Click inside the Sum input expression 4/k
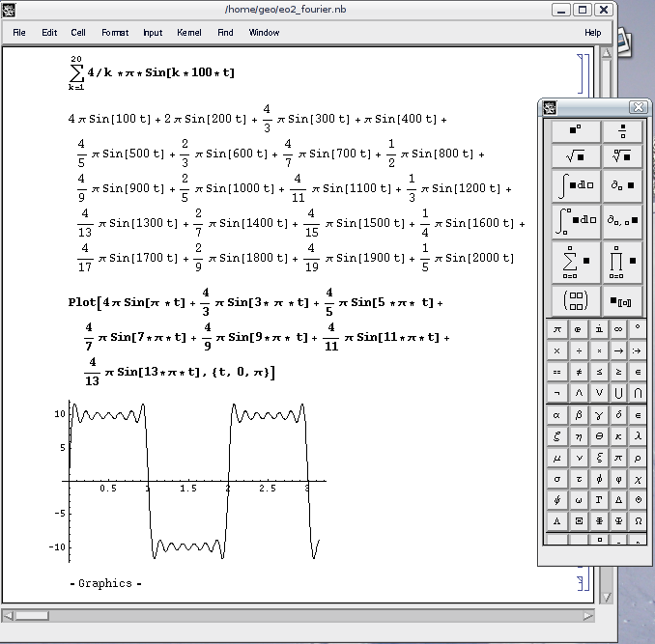Image resolution: width=655 pixels, height=644 pixels. click(x=100, y=72)
